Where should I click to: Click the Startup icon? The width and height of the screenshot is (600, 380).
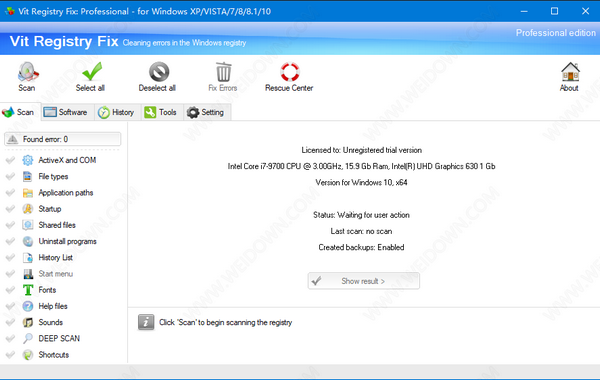point(28,209)
